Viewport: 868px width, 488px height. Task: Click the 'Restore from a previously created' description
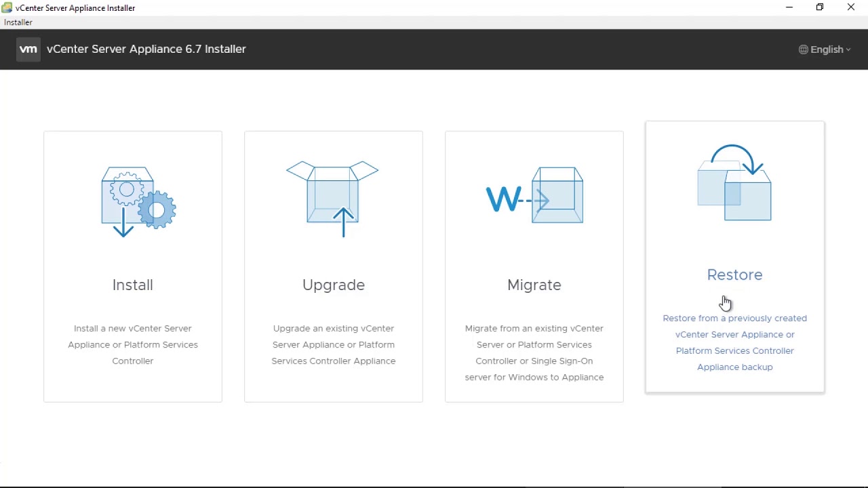coord(735,342)
